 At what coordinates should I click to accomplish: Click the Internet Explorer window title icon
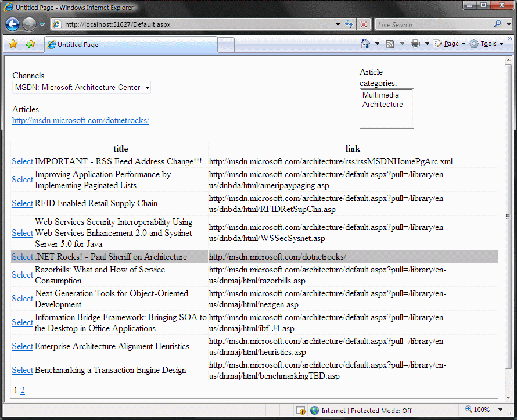point(9,7)
